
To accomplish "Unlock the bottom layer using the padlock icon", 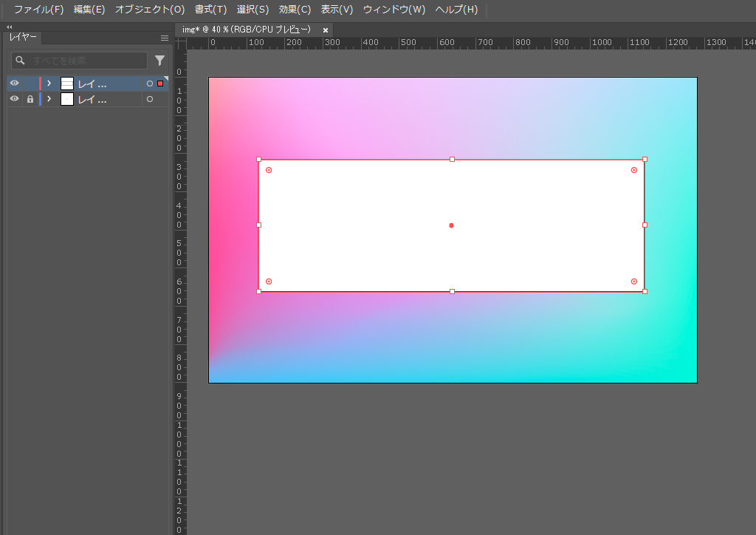I will (30, 99).
